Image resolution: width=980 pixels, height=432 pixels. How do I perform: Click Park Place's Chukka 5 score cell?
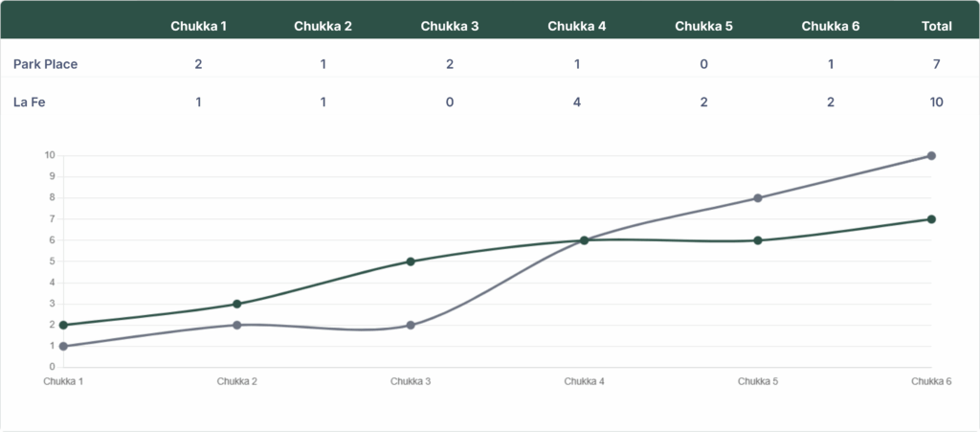click(703, 64)
